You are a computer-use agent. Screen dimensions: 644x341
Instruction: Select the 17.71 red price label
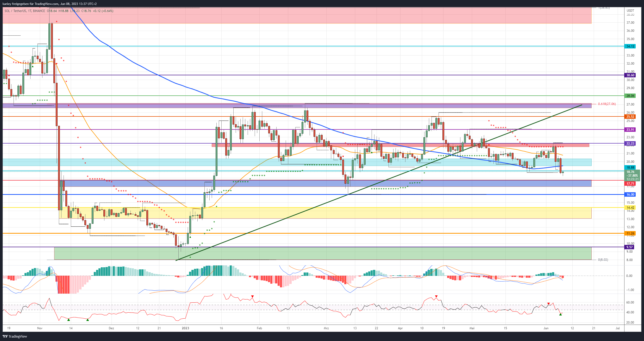coord(630,184)
